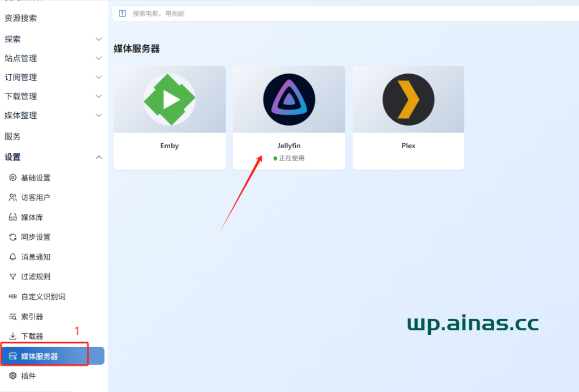Go to 下载器 label
Image resolution: width=579 pixels, height=392 pixels.
32,337
